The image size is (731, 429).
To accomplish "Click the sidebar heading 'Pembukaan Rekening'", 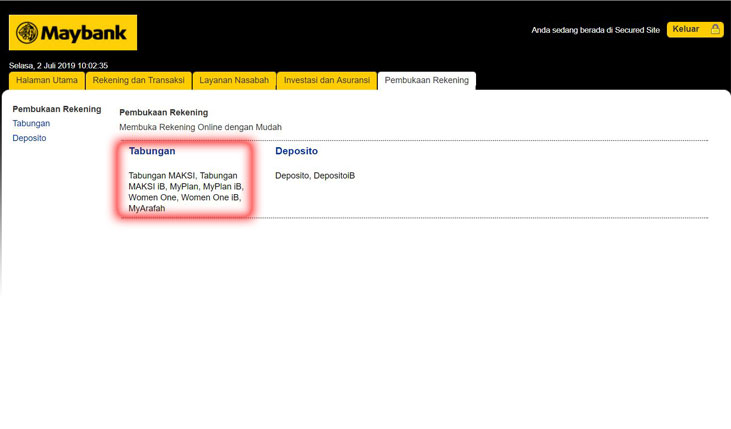I will tap(57, 109).
